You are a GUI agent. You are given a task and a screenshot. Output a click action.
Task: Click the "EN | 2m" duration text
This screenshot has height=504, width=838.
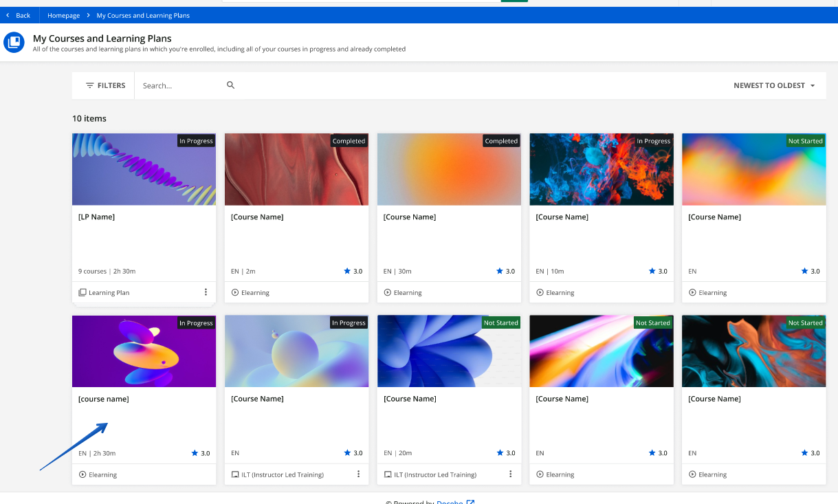243,271
